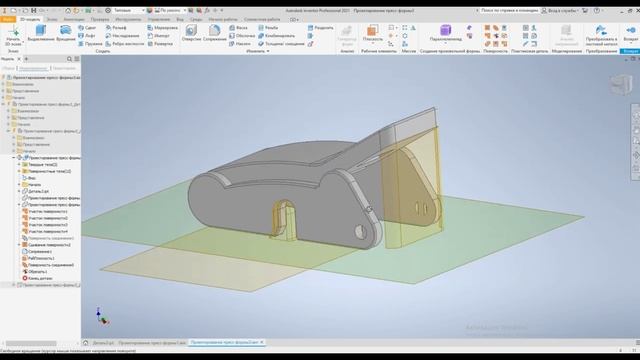Activate the Rib (Ребро жесткости) tool
This screenshot has width=640, height=360.
coord(124,44)
